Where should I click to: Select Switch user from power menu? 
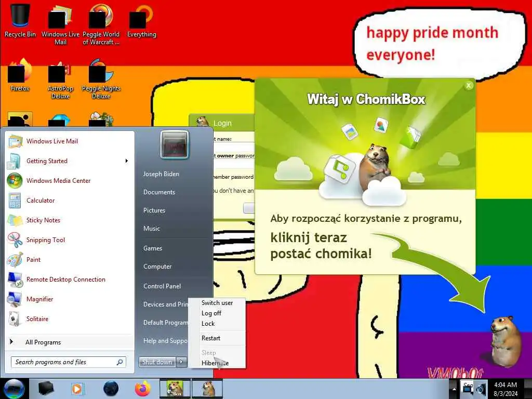(x=217, y=303)
